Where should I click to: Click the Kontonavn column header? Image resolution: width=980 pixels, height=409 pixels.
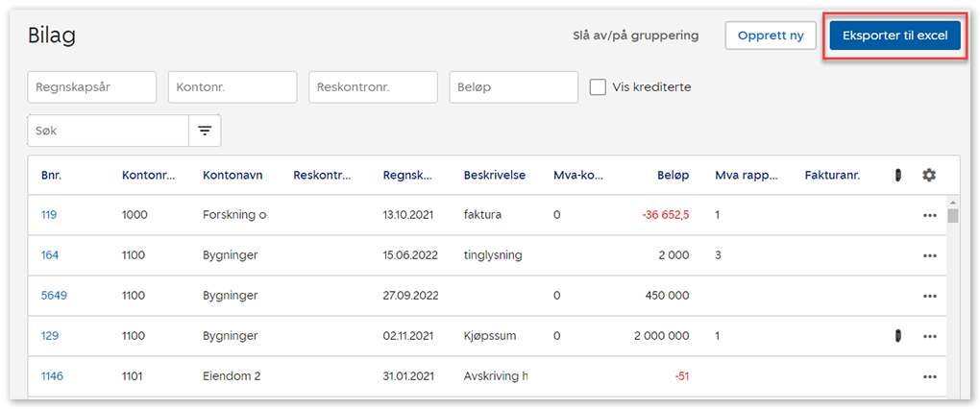[x=233, y=175]
